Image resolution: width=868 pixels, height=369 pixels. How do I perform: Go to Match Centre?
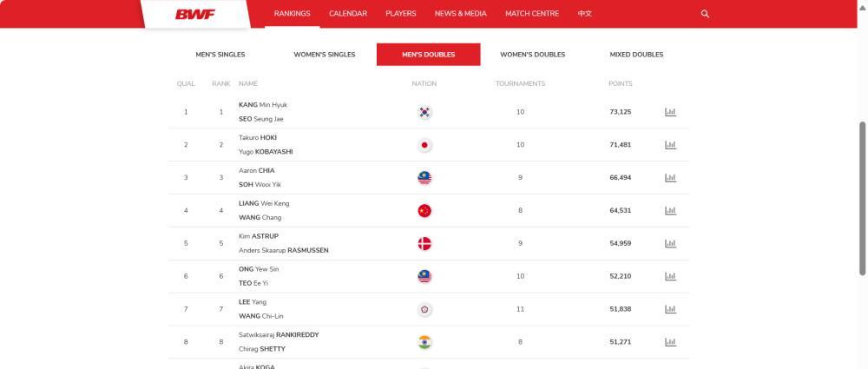532,14
